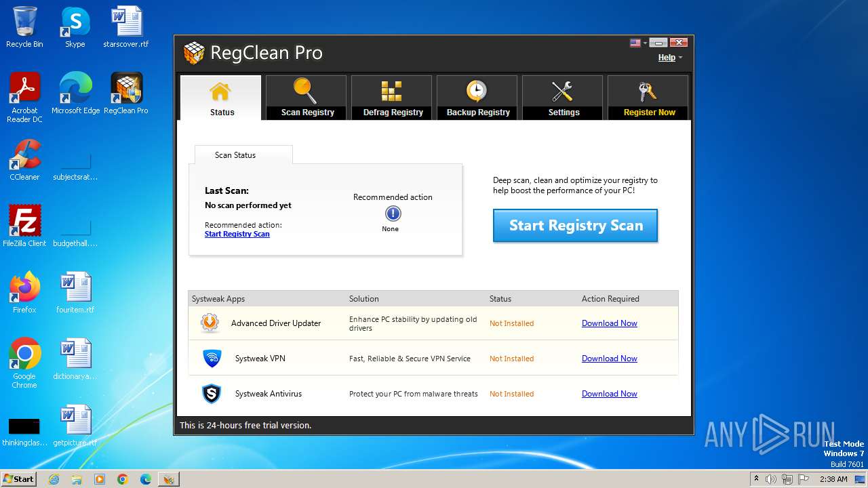Launch Acrobat Reader DC from desktop
The image size is (868, 488).
pyautogui.click(x=24, y=98)
